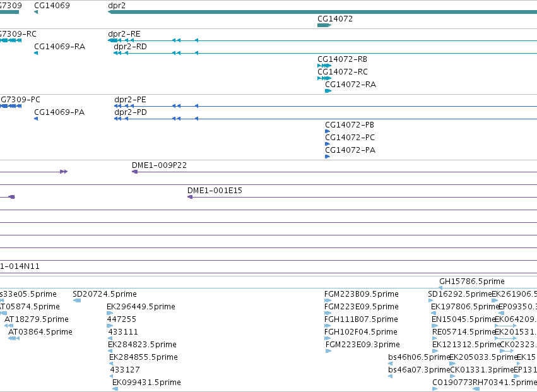The height and width of the screenshot is (392, 537).
Task: Click the CG14069-RA transcript arrowhead
Action: (36, 53)
